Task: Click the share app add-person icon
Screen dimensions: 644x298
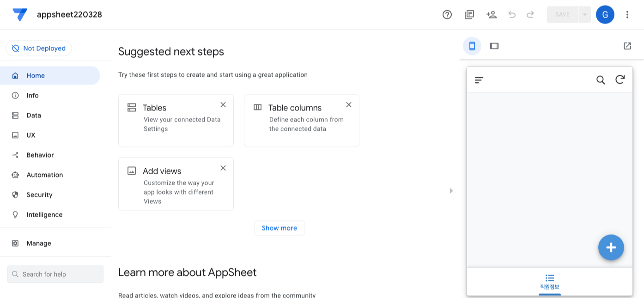Action: (492, 14)
